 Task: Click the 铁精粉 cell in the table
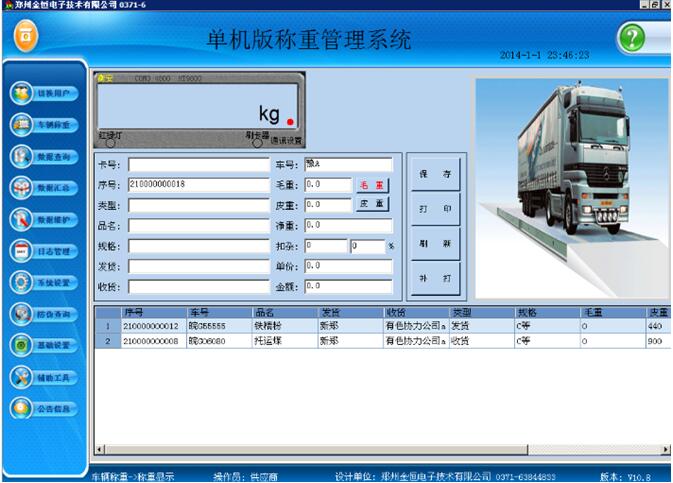point(285,326)
